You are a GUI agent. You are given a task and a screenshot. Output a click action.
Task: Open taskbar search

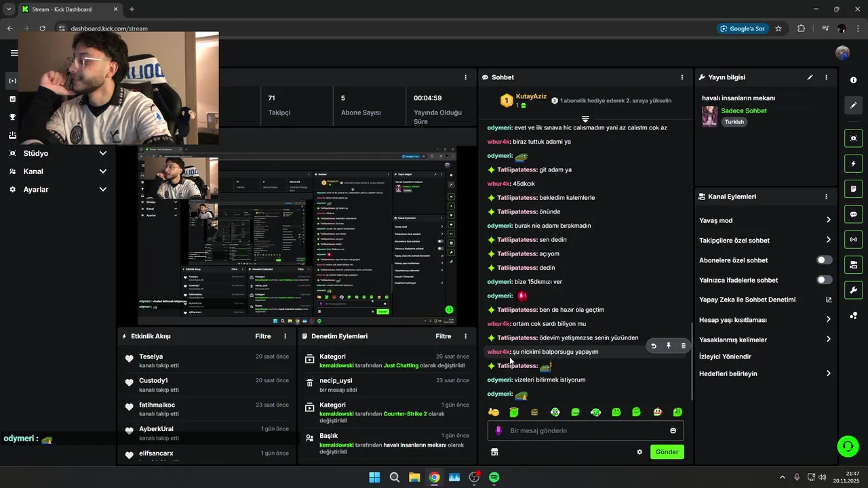pos(395,477)
